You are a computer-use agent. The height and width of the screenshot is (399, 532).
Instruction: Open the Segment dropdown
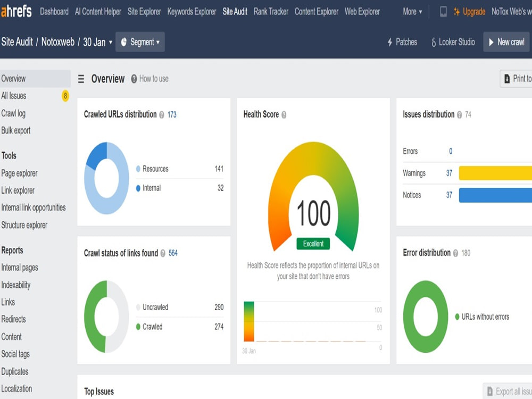point(140,41)
